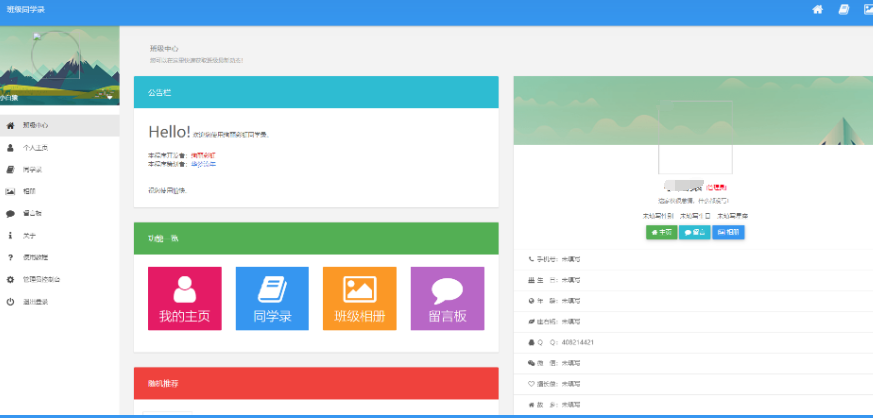This screenshot has width=873, height=418.
Task: Select 同学录 in the left sidebar
Action: 33,169
